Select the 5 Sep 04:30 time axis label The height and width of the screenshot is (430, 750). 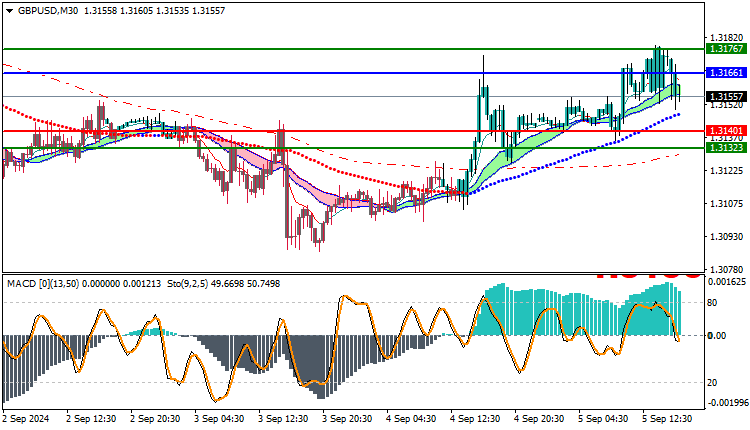point(603,419)
